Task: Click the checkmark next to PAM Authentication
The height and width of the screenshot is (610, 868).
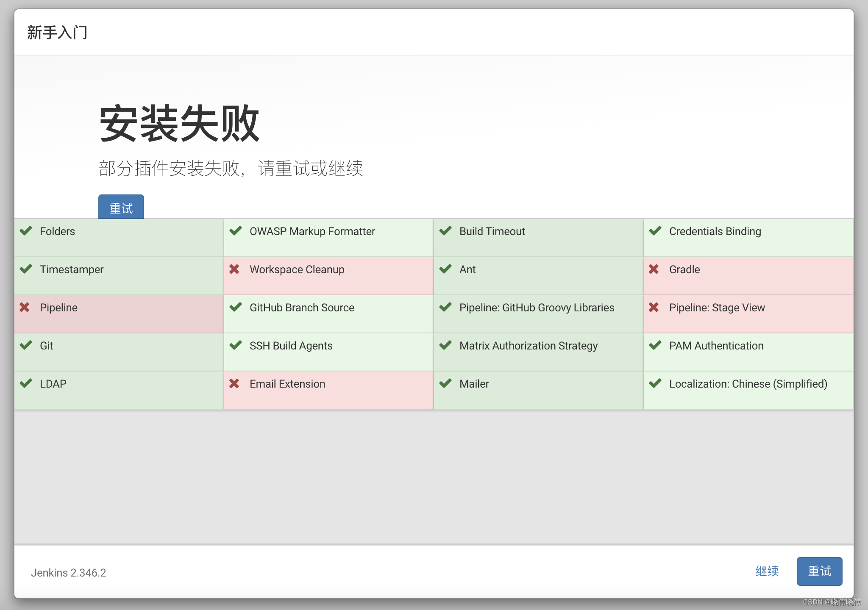Action: pyautogui.click(x=655, y=345)
